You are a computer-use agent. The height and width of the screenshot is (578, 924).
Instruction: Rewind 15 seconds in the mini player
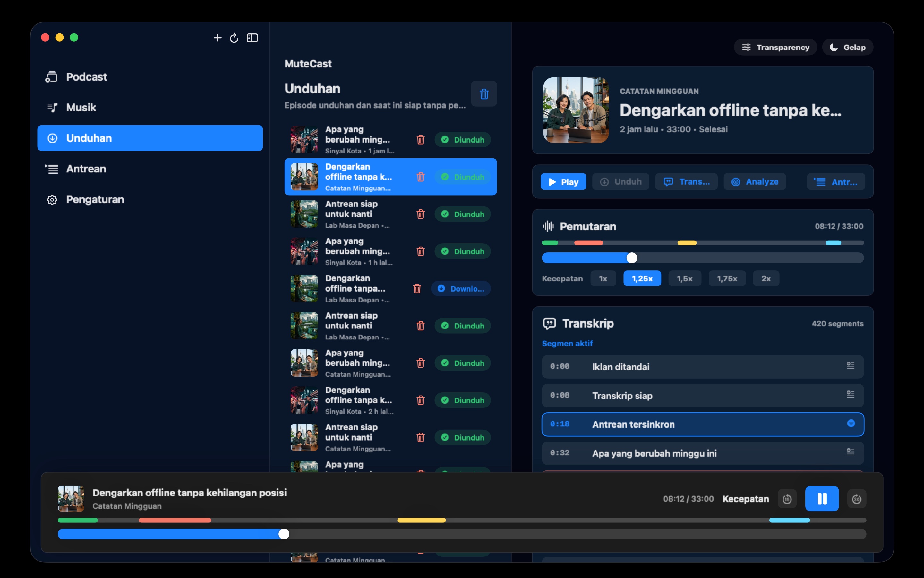(787, 499)
